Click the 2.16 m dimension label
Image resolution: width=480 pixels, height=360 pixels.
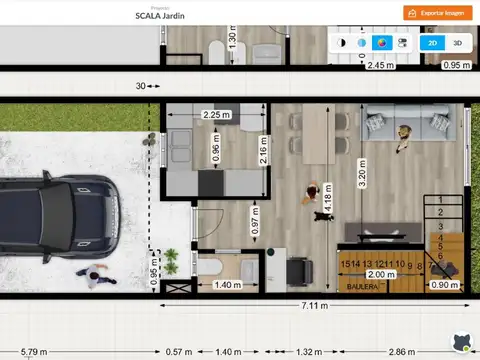(263, 150)
